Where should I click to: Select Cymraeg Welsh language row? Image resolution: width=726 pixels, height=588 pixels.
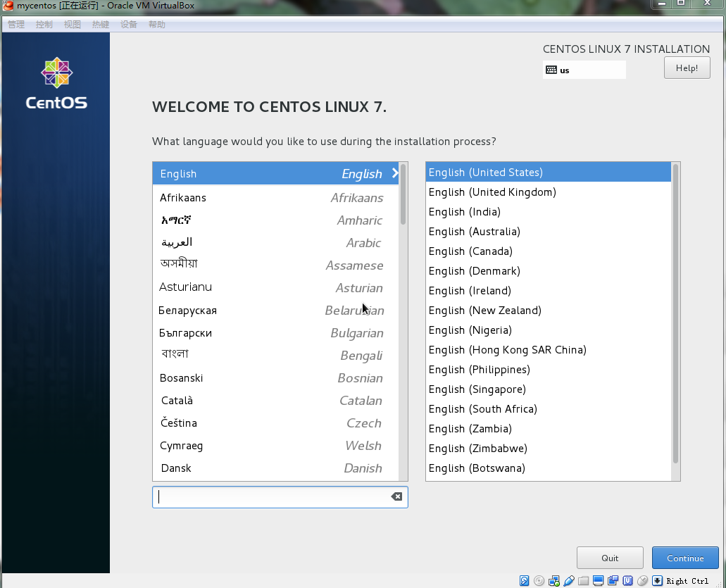pyautogui.click(x=275, y=445)
